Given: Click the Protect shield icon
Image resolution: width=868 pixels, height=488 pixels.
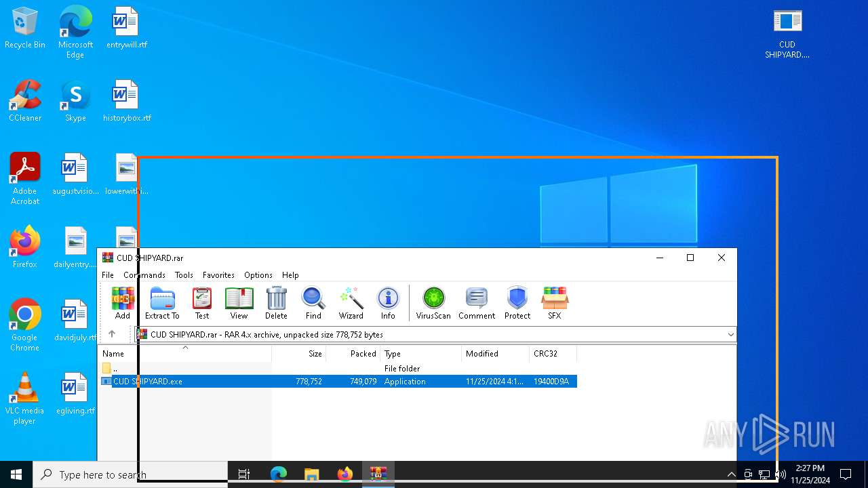Looking at the screenshot, I should 517,302.
